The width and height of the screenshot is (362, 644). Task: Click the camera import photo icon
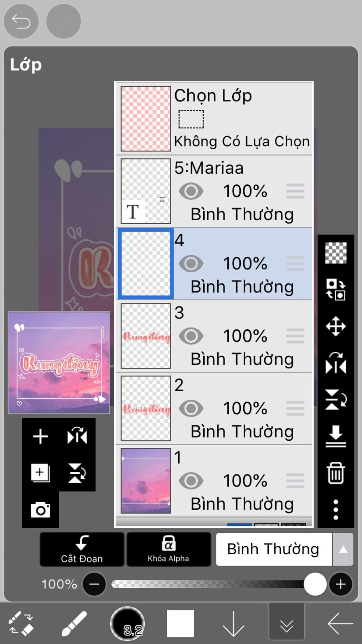click(x=40, y=510)
